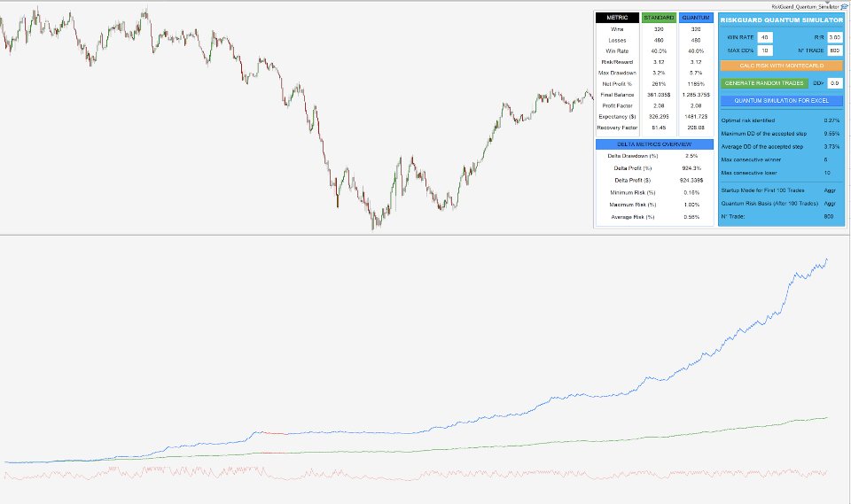851x504 pixels.
Task: Toggle Startup Mode for First 100 Trades value
Action: pos(829,191)
